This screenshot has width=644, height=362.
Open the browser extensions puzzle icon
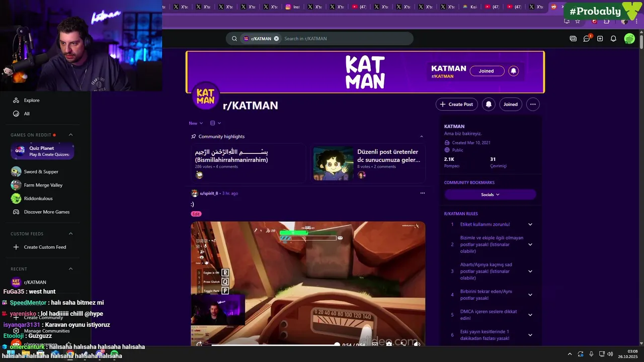(607, 21)
